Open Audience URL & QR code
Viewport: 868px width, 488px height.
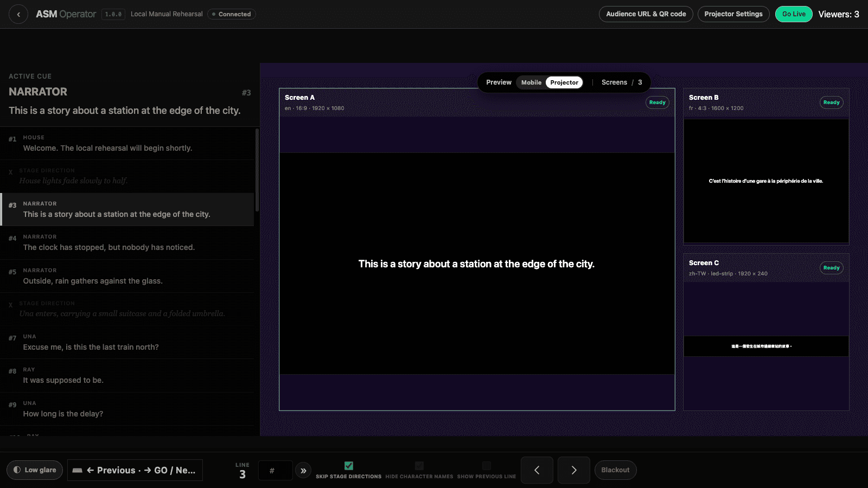[646, 14]
